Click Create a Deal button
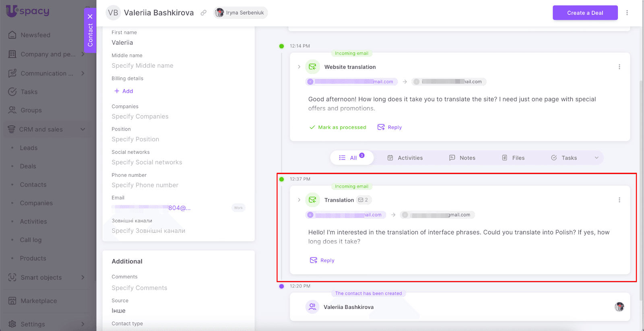This screenshot has width=644, height=331. pyautogui.click(x=585, y=13)
